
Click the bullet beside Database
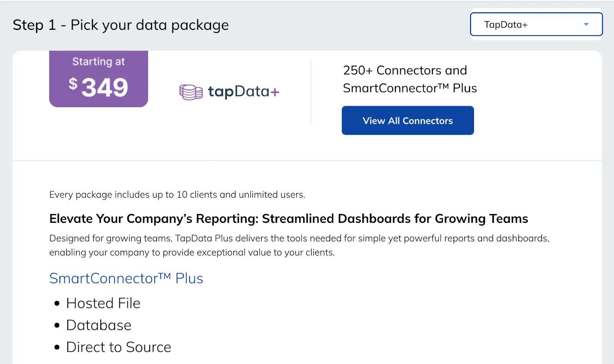pyautogui.click(x=57, y=326)
